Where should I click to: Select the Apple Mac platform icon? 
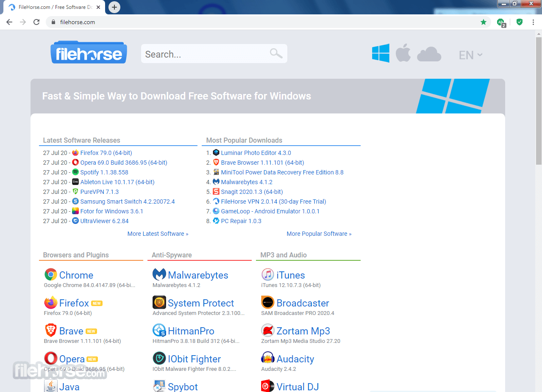click(x=403, y=53)
